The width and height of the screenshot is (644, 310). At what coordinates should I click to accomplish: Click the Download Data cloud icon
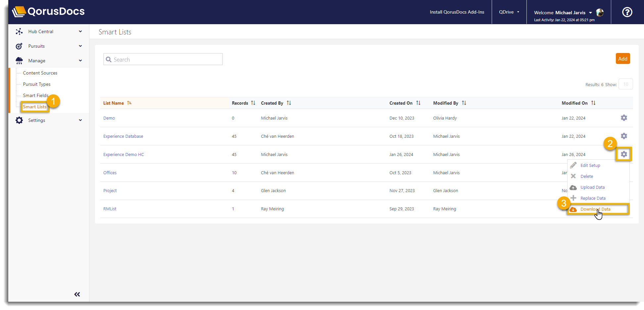coord(573,209)
